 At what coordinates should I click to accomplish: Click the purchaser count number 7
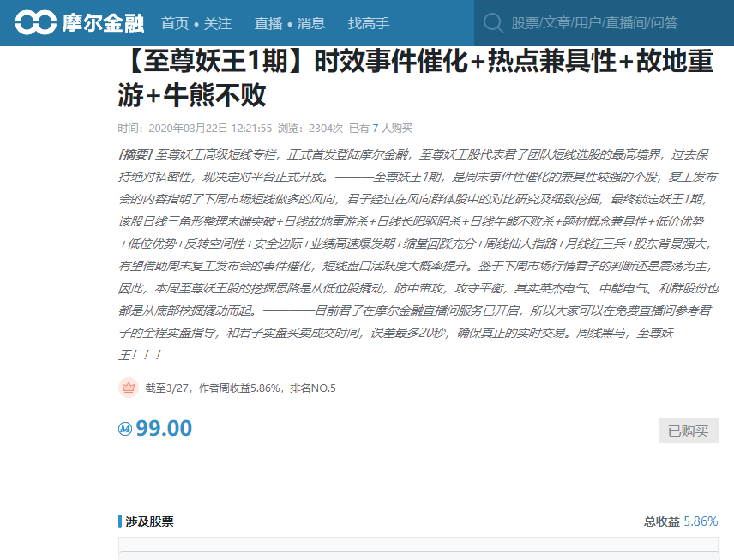tap(375, 129)
